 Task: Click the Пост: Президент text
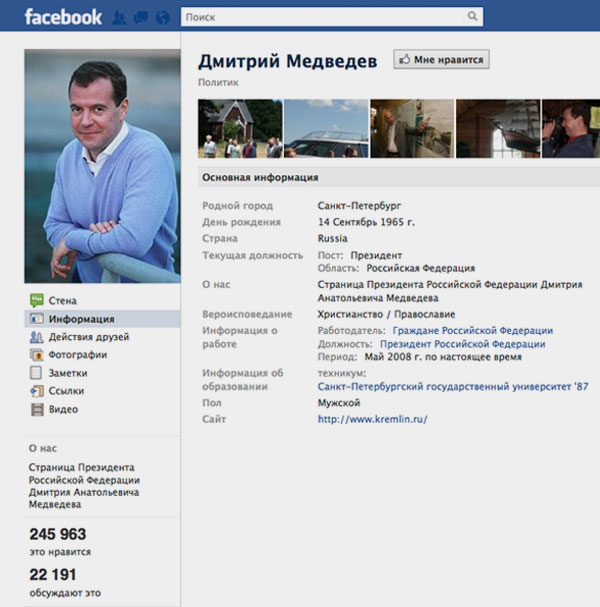pos(360,255)
